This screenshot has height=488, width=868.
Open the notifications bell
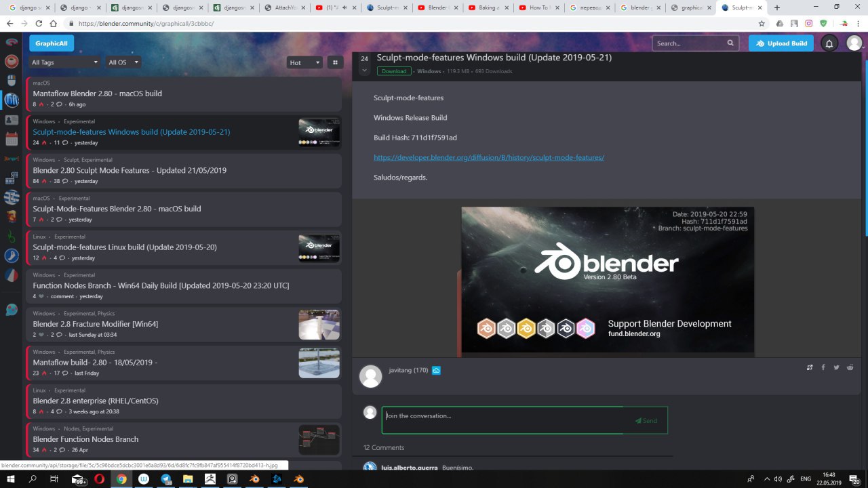(829, 43)
